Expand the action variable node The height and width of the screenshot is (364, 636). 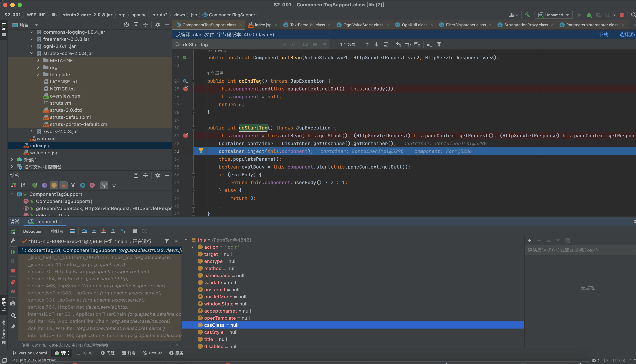point(193,247)
